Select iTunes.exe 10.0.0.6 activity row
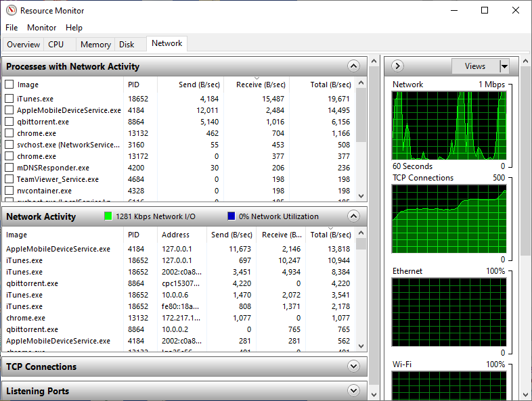The image size is (532, 401). (x=179, y=295)
